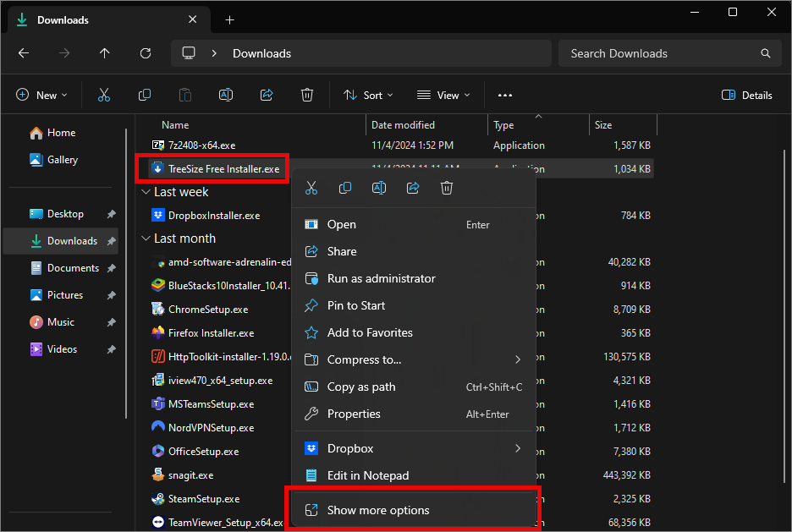This screenshot has height=532, width=792.
Task: Open Videos in the sidebar
Action: (x=61, y=348)
